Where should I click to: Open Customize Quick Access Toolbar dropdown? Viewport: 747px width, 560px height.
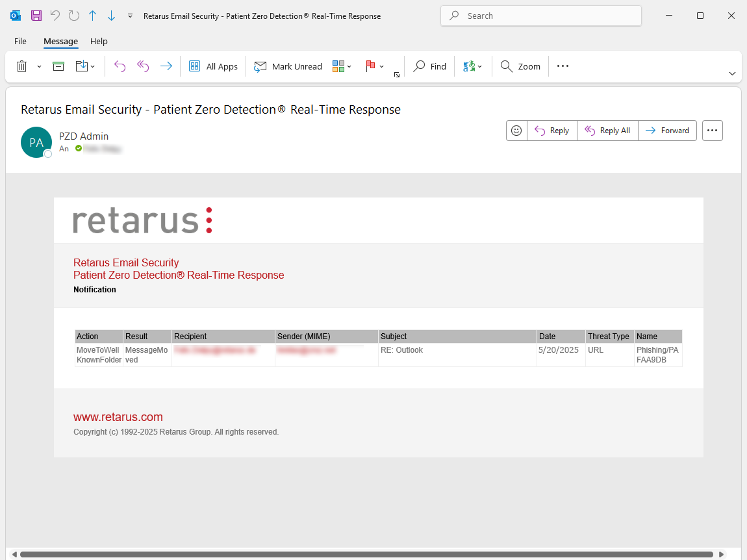point(130,16)
